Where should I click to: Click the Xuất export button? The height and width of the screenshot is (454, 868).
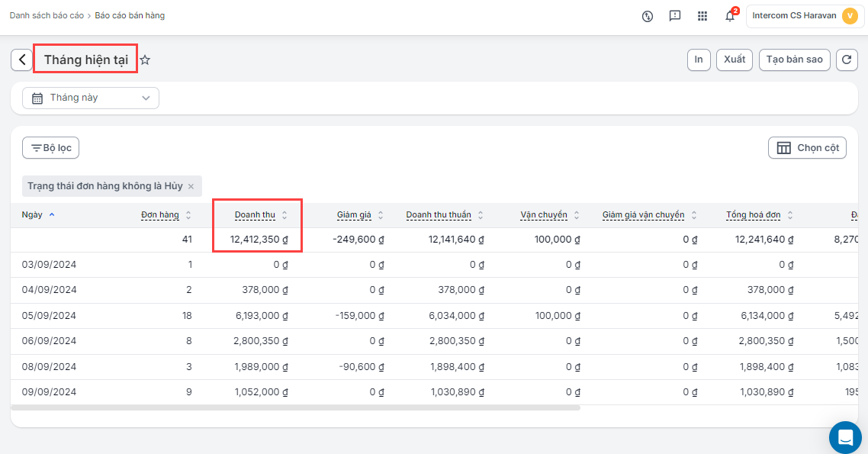coord(735,60)
